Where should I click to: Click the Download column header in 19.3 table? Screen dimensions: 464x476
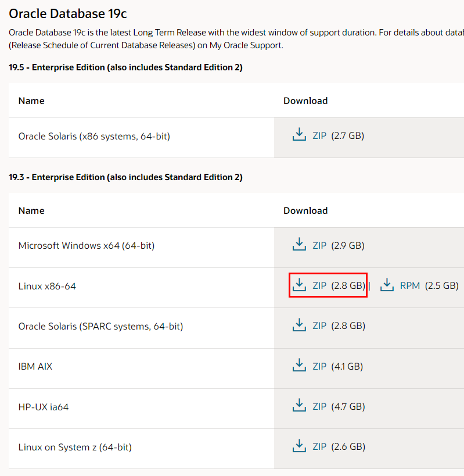pyautogui.click(x=305, y=210)
